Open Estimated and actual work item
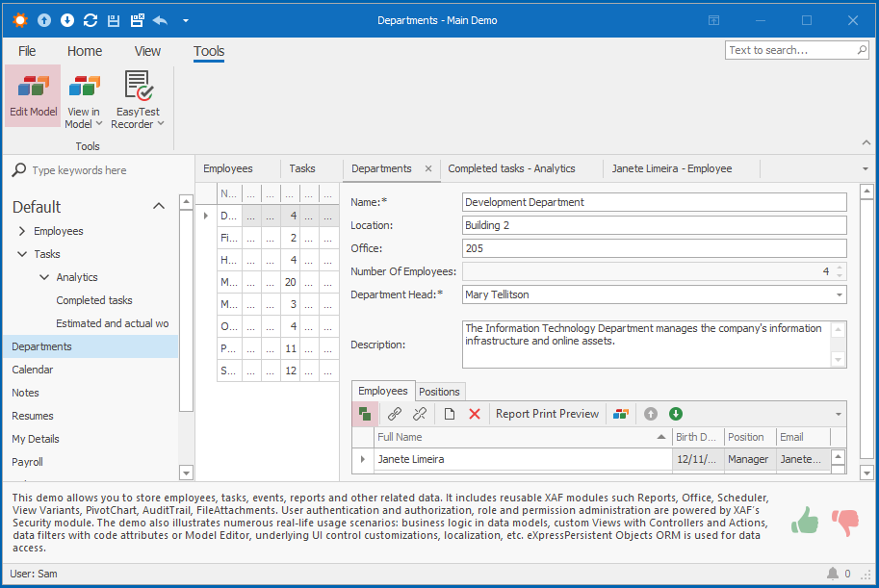Viewport: 879px width, 588px height. coord(112,323)
